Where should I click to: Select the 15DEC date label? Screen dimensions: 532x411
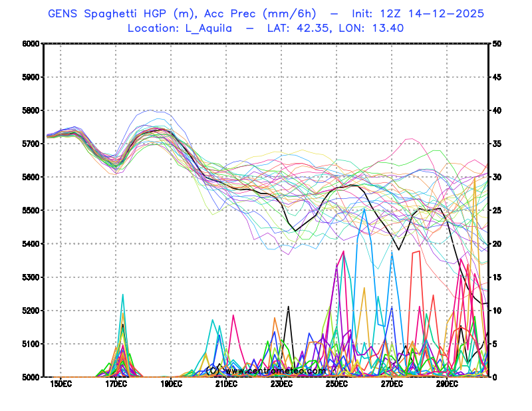(x=61, y=384)
